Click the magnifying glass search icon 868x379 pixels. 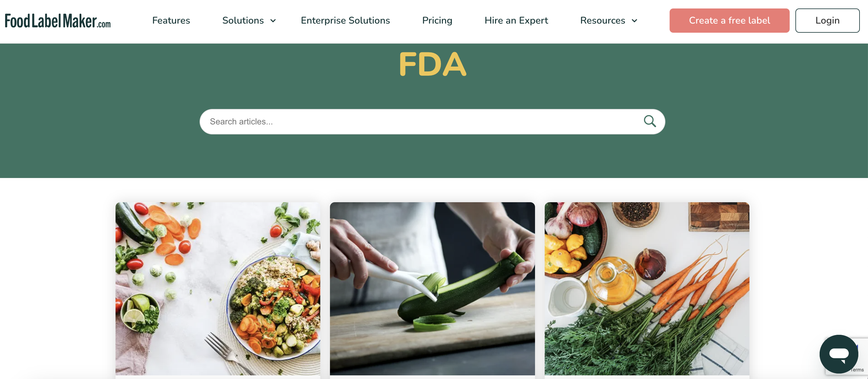(x=650, y=121)
